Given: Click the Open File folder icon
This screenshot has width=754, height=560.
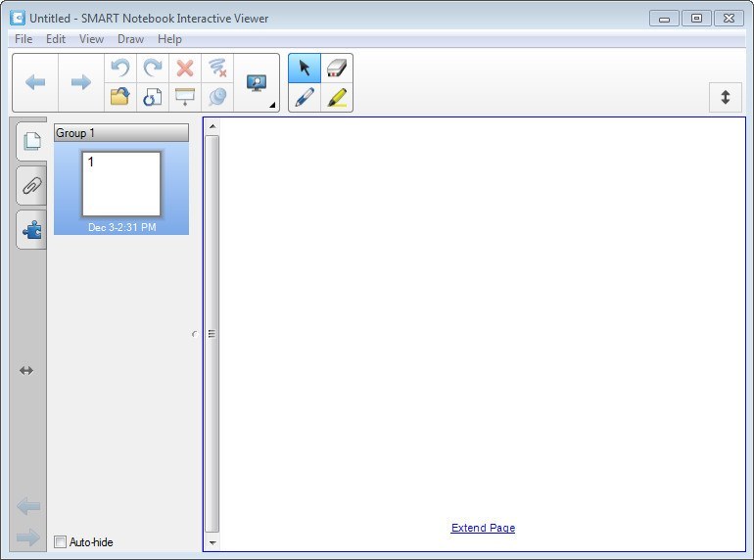Looking at the screenshot, I should [x=120, y=97].
